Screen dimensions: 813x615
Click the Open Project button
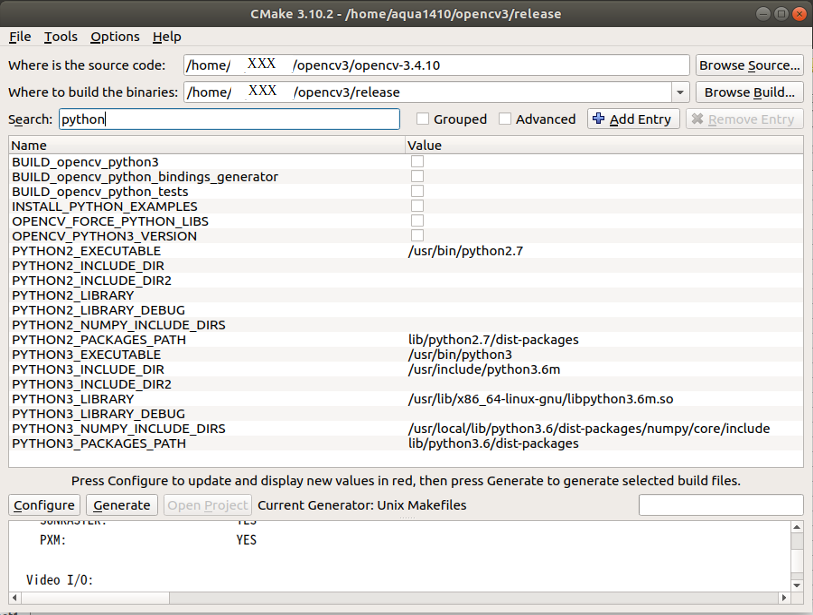pyautogui.click(x=207, y=505)
